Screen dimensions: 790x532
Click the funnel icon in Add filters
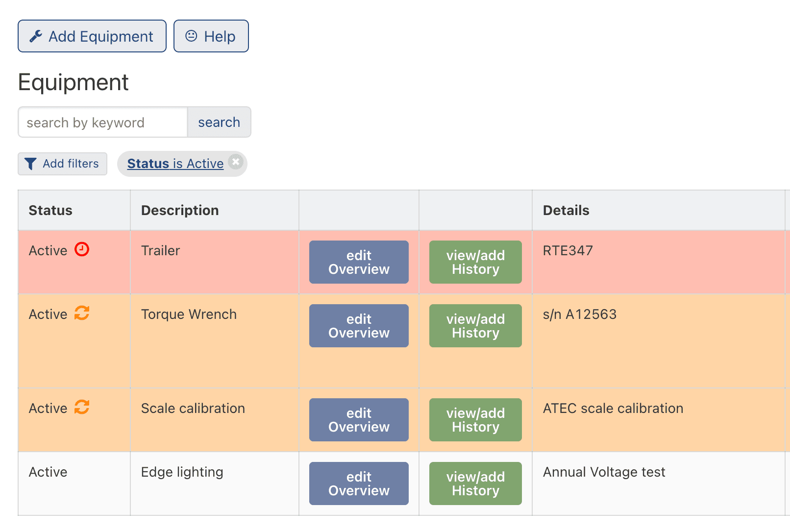pyautogui.click(x=30, y=164)
